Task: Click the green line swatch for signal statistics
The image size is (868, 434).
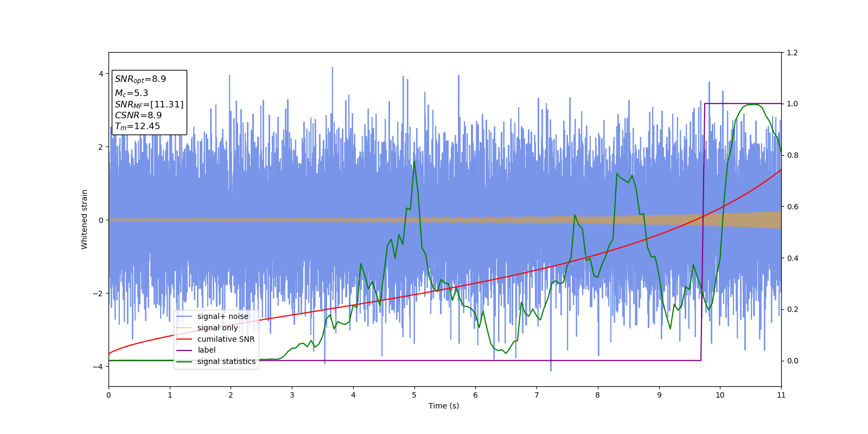Action: pyautogui.click(x=184, y=361)
